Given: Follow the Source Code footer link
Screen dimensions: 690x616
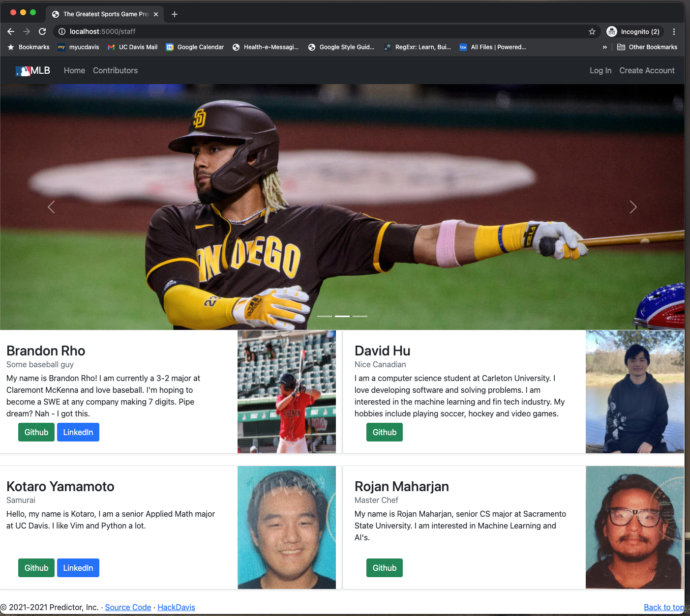Looking at the screenshot, I should tap(128, 607).
